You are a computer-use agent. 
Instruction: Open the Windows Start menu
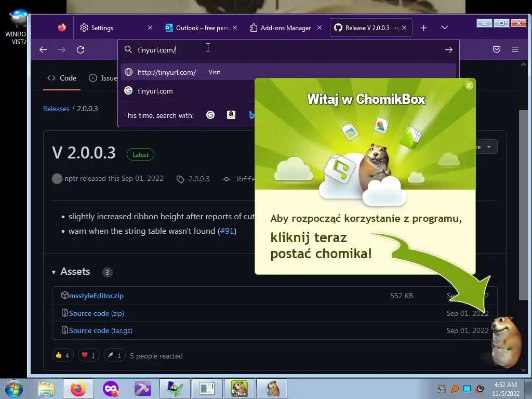click(14, 389)
